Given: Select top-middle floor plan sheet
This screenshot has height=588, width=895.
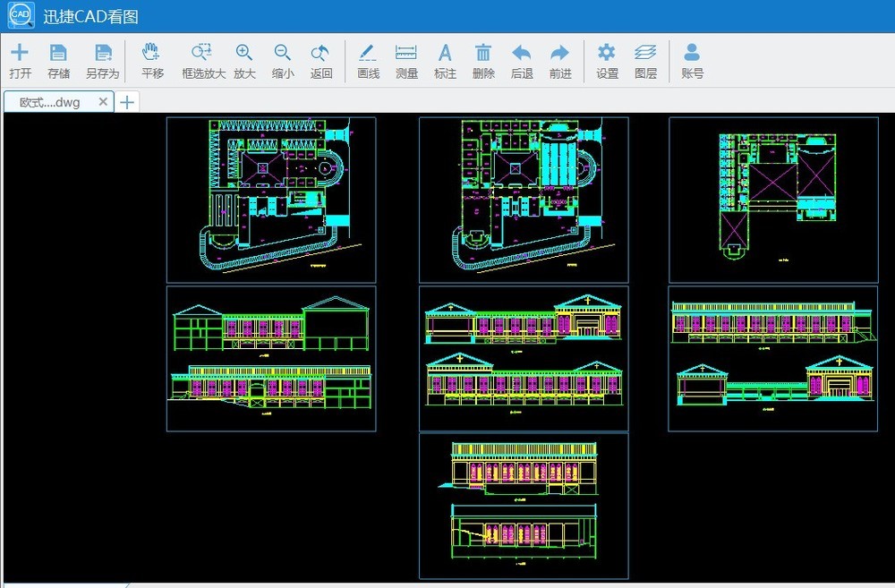Looking at the screenshot, I should click(524, 200).
